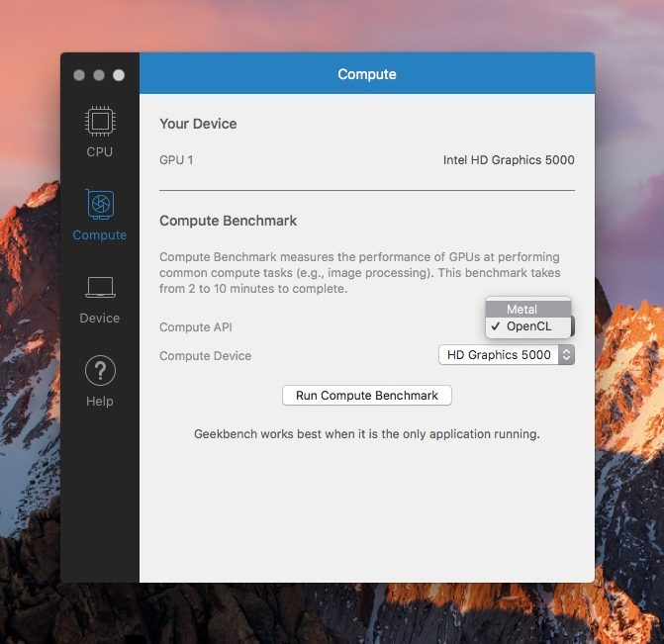Minimize the Geekbench window
Viewport: 664px width, 644px height.
click(x=99, y=75)
